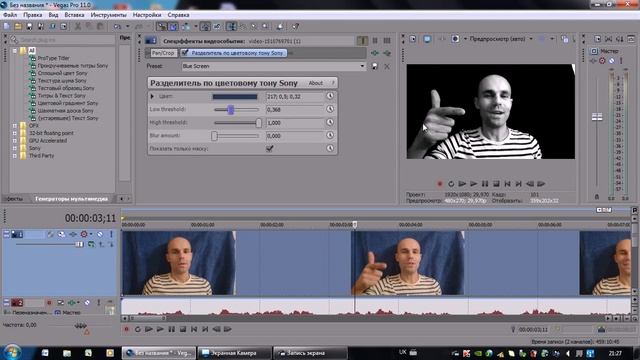This screenshot has height=360, width=640.
Task: Open the Файл menu
Action: click(10, 15)
